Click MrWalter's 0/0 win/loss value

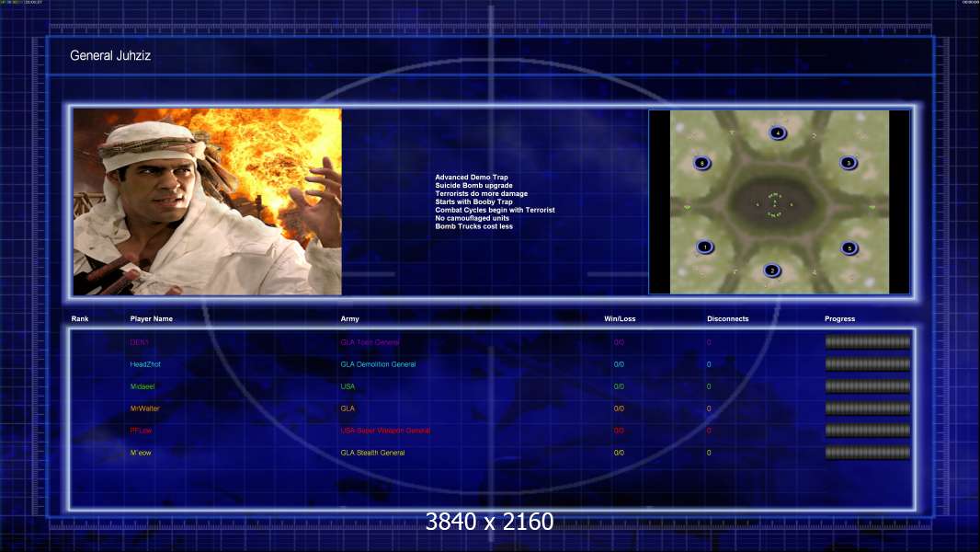click(619, 408)
